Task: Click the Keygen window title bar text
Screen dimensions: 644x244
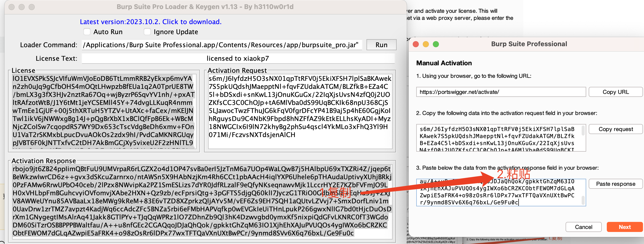Action: 205,7
